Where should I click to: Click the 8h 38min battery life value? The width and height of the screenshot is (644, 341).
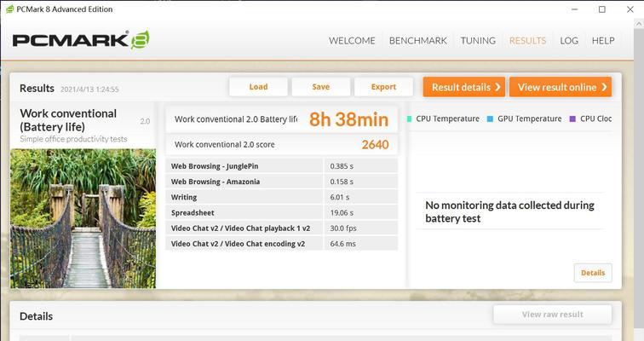348,119
